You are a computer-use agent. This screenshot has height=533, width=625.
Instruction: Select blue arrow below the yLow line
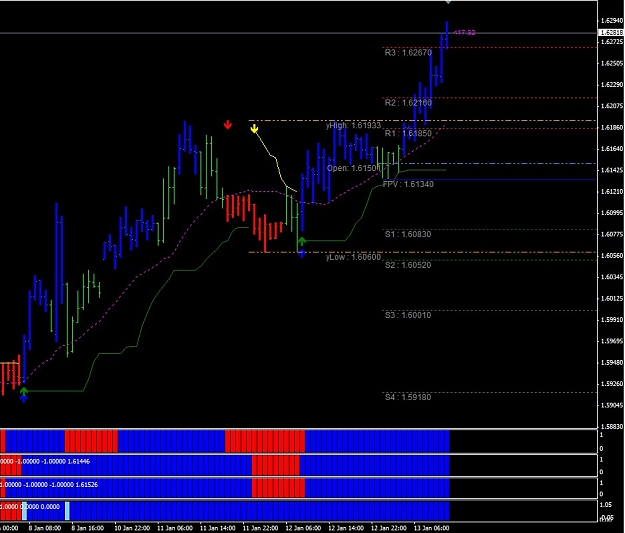pos(302,253)
